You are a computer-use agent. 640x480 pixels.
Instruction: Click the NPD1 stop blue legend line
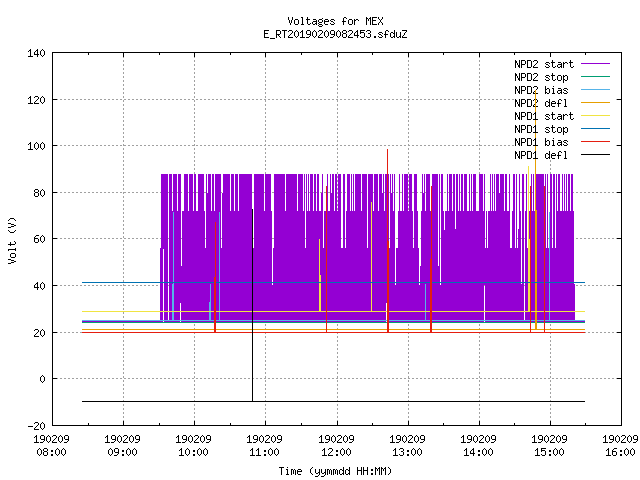coord(595,129)
